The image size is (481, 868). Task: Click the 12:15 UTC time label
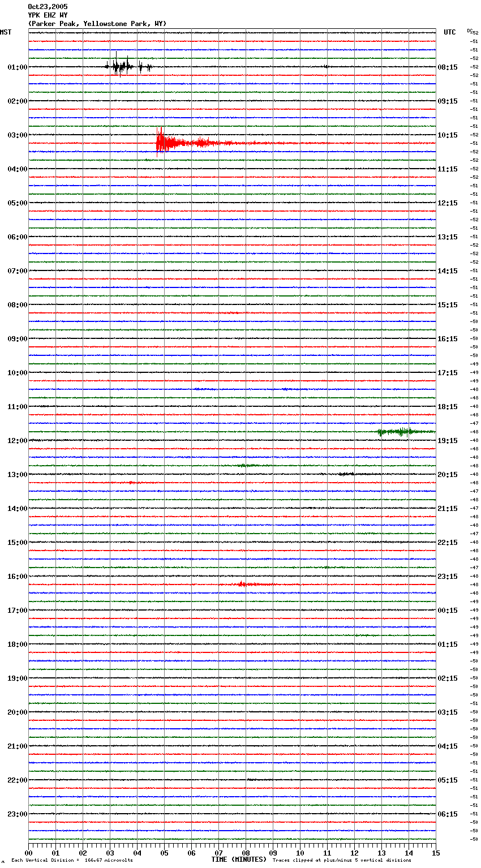448,203
